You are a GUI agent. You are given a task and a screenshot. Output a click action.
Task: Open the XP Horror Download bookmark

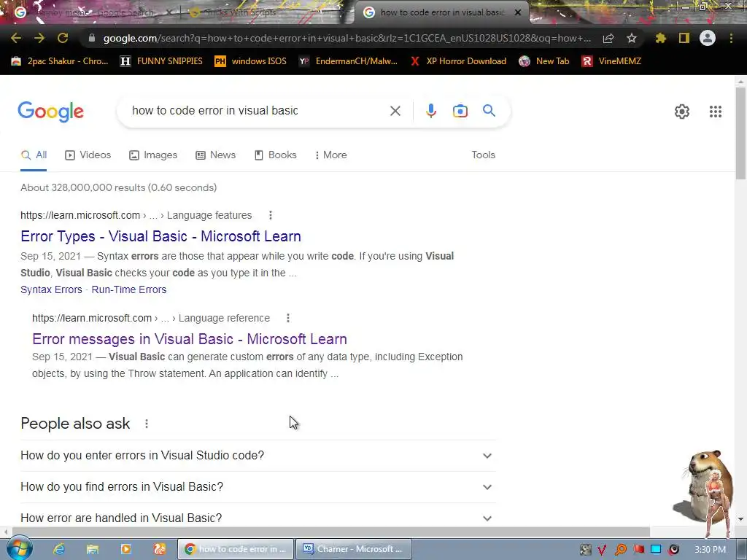[x=458, y=61]
